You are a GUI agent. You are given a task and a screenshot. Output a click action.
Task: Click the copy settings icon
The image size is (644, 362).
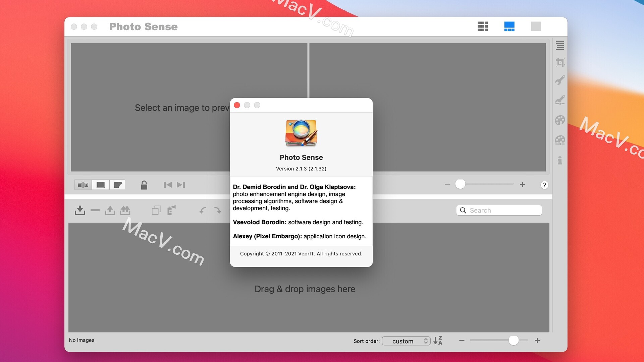(156, 210)
